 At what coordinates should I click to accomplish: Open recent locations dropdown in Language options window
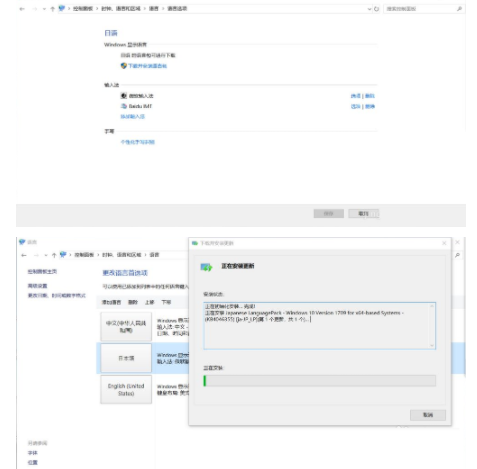click(44, 9)
